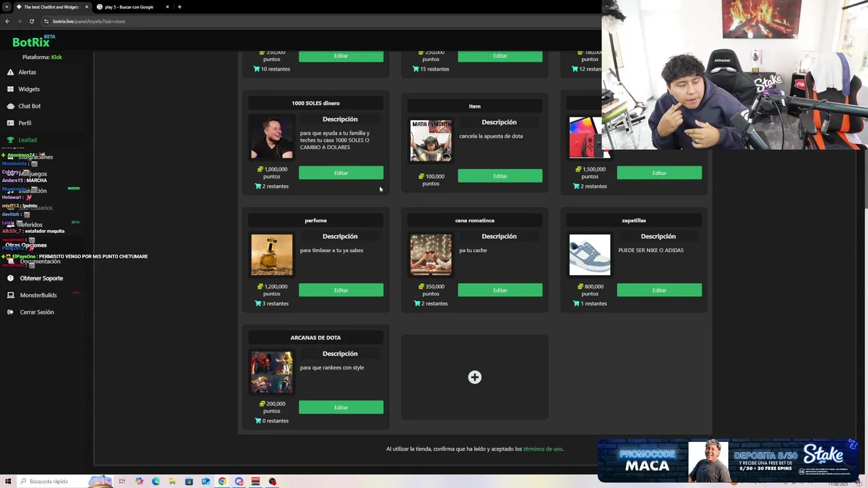
Task: Switch to 'play 5 - Buscar con Google' tab
Action: pos(132,7)
